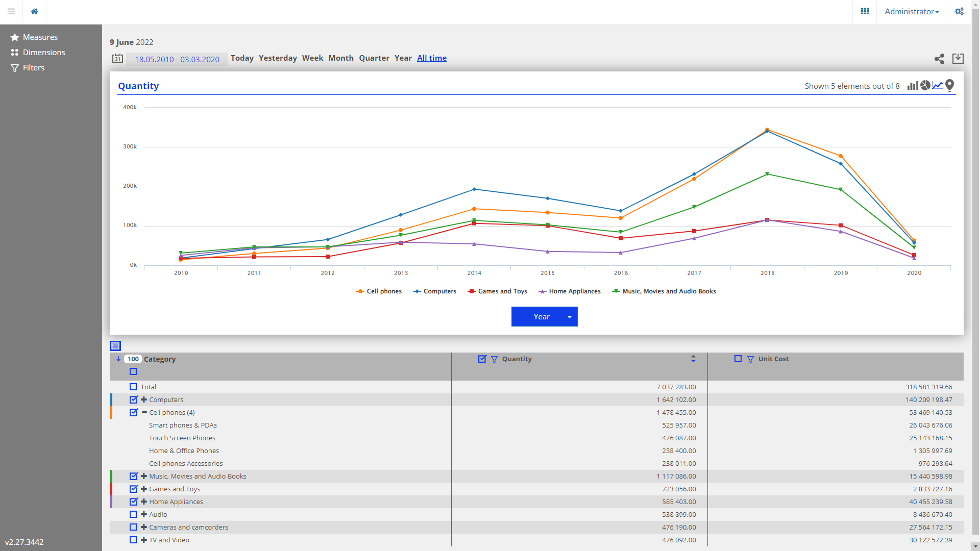Uncheck the Computers category checkbox
This screenshot has width=980, height=551.
133,400
